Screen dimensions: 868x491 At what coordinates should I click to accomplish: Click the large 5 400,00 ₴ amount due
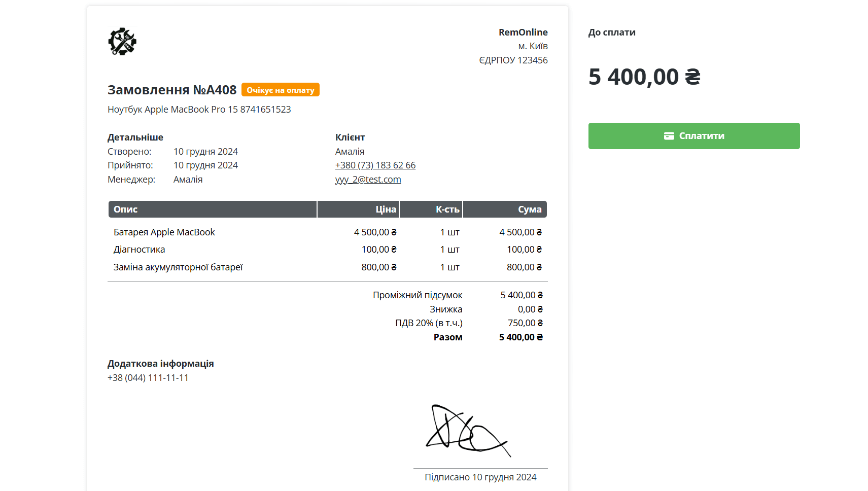tap(644, 77)
